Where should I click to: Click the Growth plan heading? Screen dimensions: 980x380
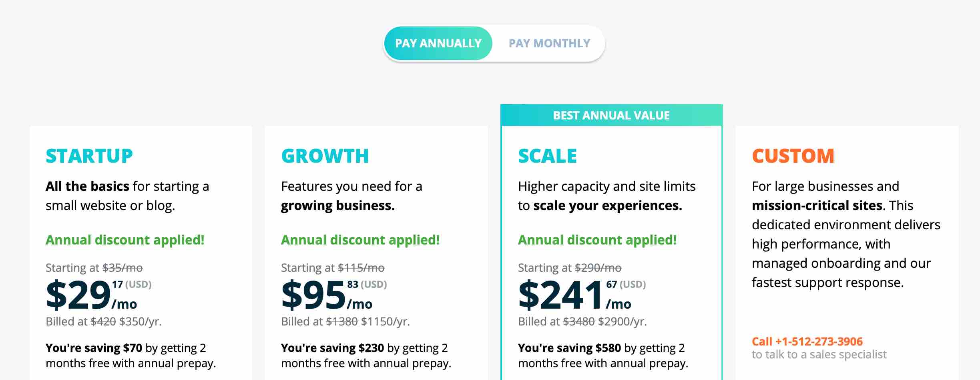tap(325, 156)
